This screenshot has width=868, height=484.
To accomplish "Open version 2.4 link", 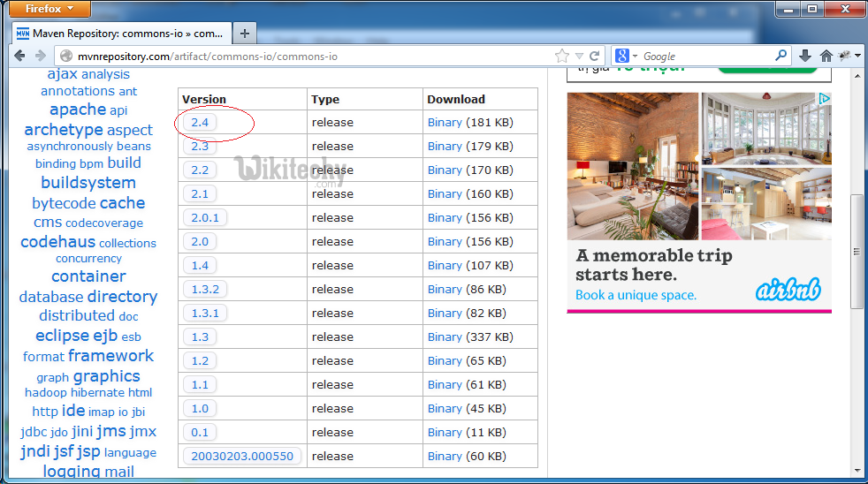I will pos(200,122).
